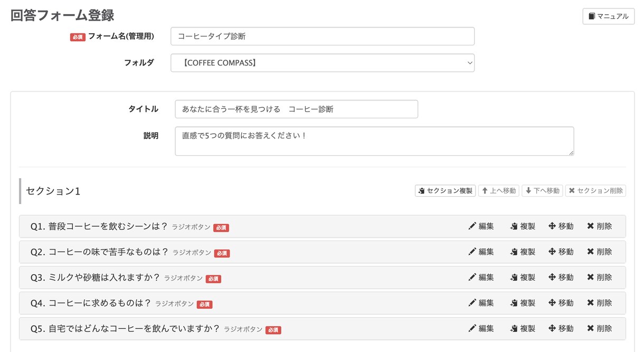This screenshot has height=352, width=644.
Task: Duplicate Q1 using 複製 icon
Action: pyautogui.click(x=523, y=226)
